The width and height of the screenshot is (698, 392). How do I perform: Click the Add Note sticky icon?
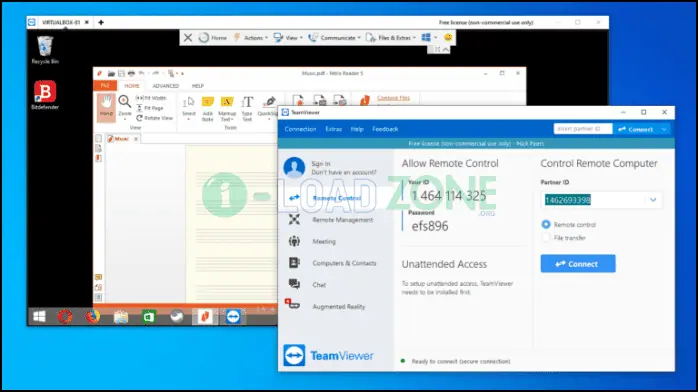207,108
